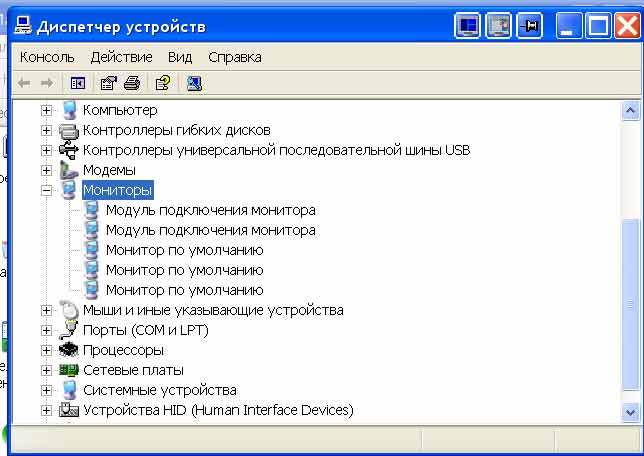Click the Back arrow in toolbar

[x=25, y=83]
